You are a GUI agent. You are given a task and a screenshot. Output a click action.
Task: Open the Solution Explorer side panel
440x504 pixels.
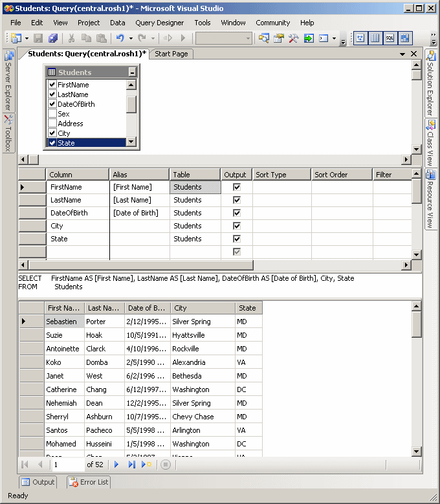pos(431,83)
